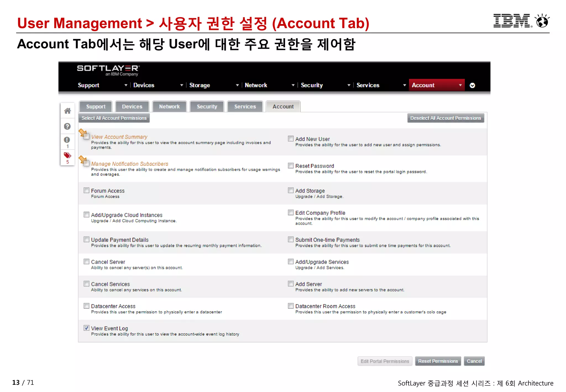This screenshot has height=392, width=566.
Task: Open the Storage top navigation menu
Action: point(200,85)
